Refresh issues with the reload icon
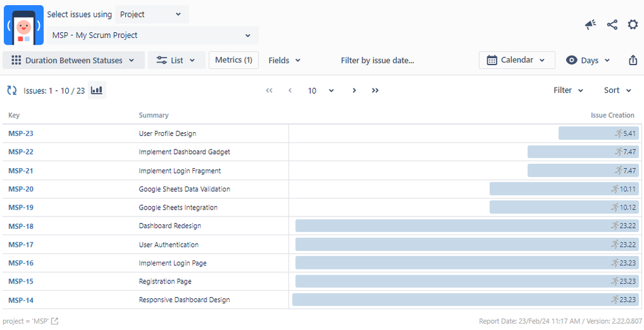The height and width of the screenshot is (330, 644). pos(12,90)
